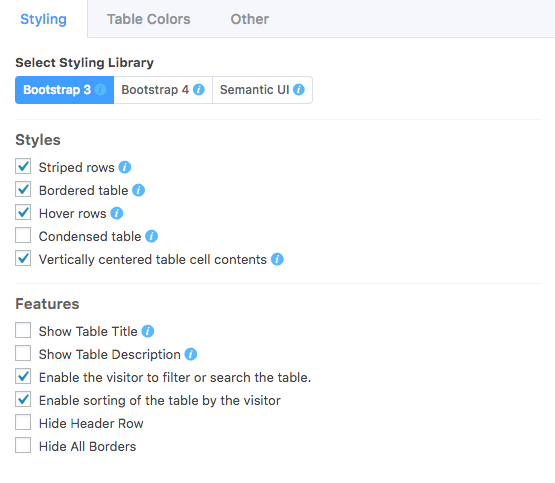Check the Hide Header Row option

pyautogui.click(x=23, y=422)
